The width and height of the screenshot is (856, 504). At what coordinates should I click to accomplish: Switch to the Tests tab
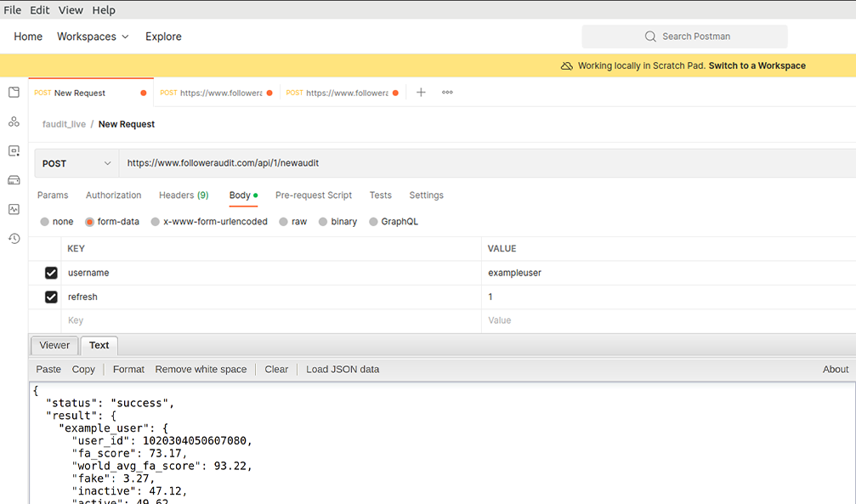click(x=381, y=195)
